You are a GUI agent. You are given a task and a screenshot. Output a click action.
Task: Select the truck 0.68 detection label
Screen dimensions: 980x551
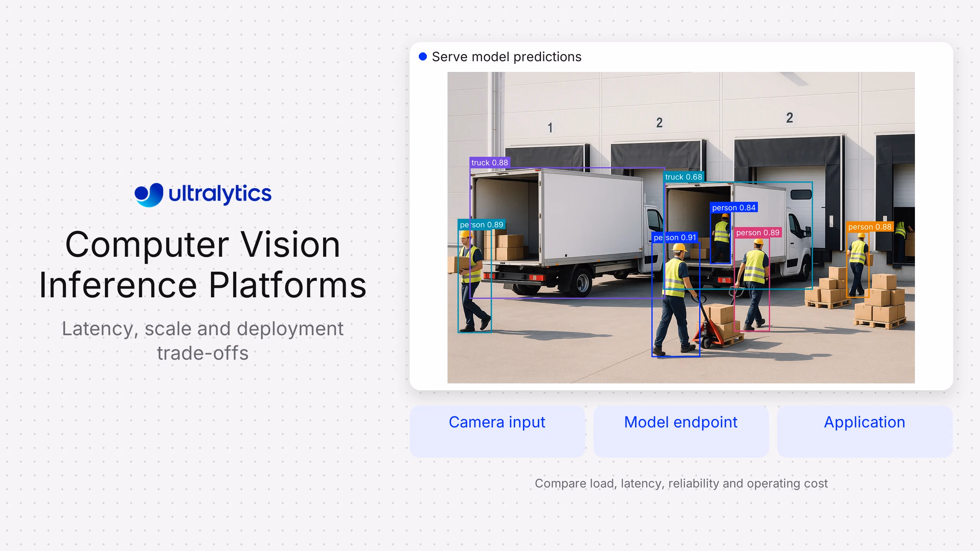click(x=683, y=177)
